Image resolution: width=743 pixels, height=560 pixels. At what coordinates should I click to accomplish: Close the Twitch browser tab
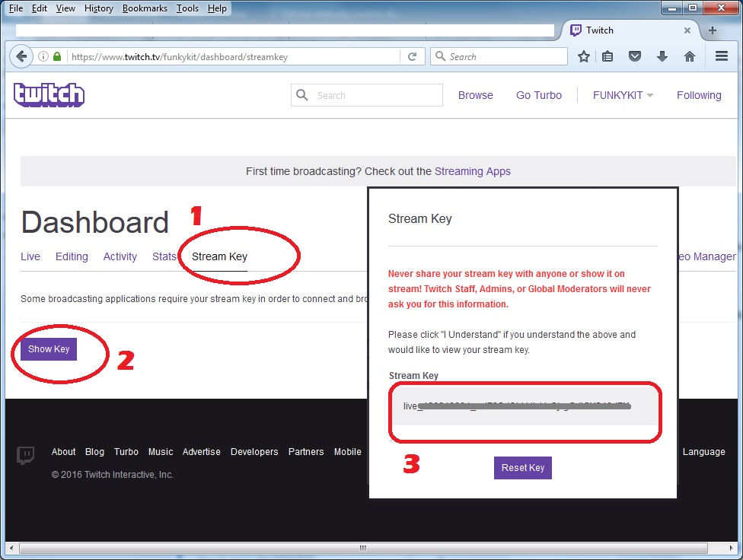(x=687, y=30)
